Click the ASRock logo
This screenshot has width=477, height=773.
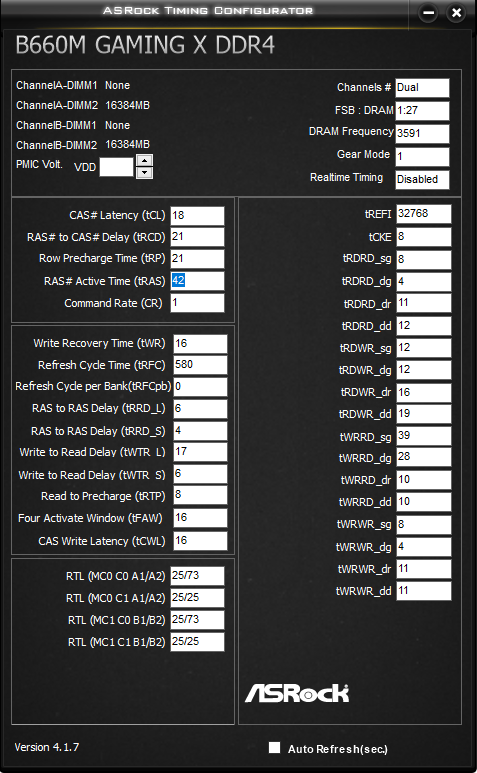tap(297, 693)
